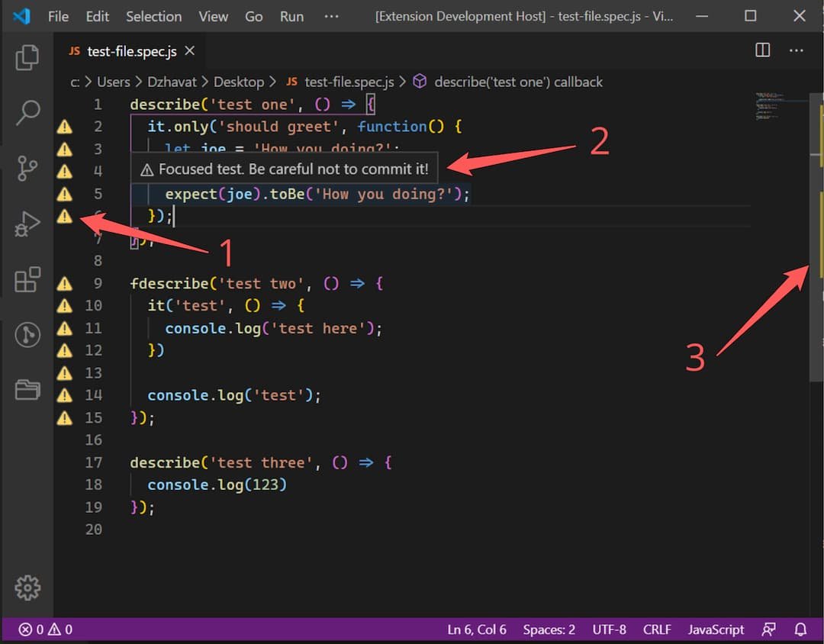The image size is (824, 644).
Task: Open the Run and Debug view
Action: [x=27, y=224]
